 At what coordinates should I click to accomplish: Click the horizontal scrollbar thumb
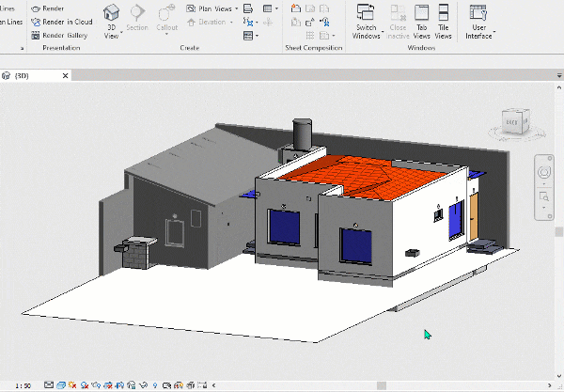[382, 385]
